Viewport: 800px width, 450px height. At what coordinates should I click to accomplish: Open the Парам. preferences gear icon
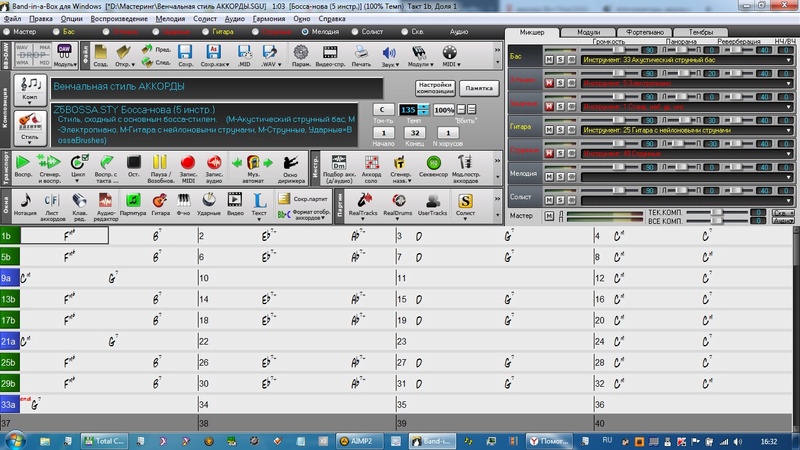tap(301, 53)
